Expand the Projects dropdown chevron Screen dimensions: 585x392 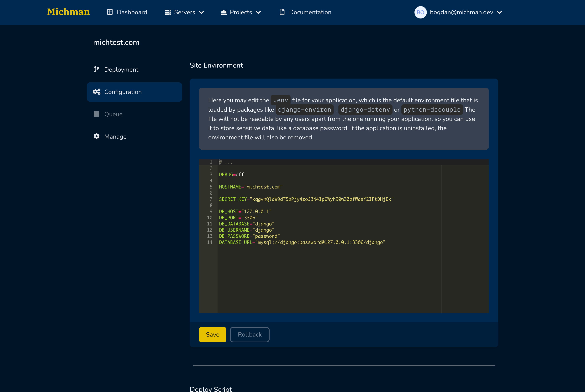point(258,12)
